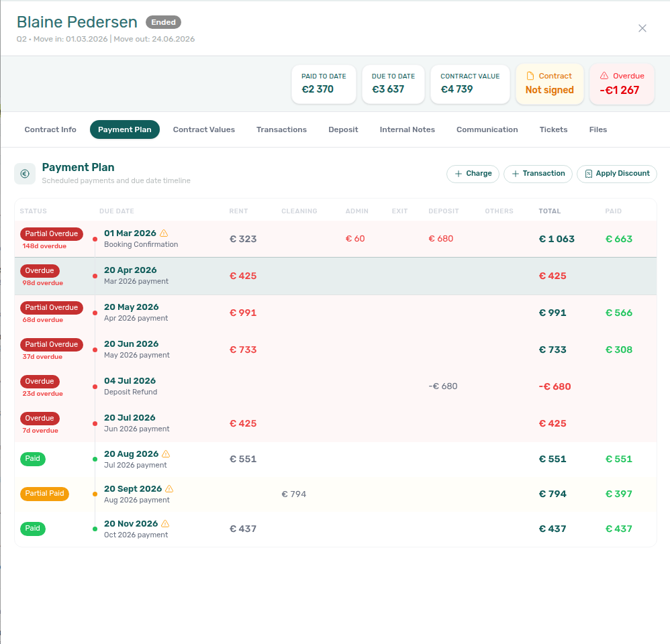
Task: Click the € 60 admin fee value
Action: [x=355, y=239]
